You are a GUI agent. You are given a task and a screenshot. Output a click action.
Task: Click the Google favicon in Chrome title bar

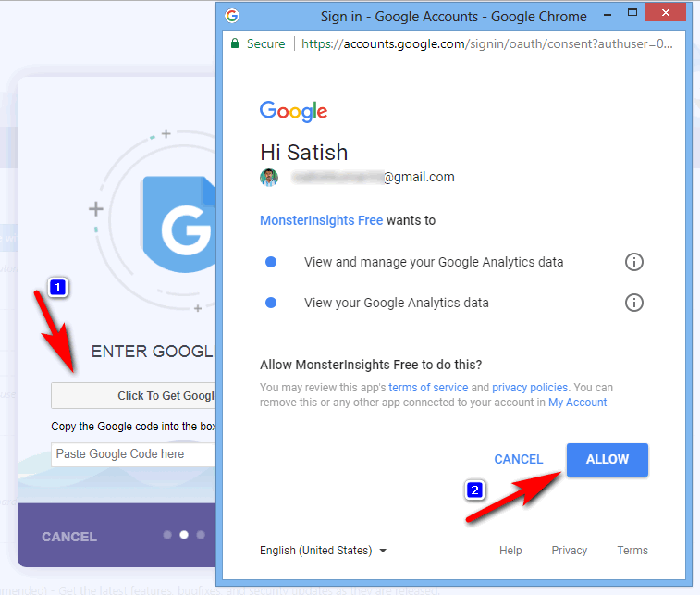click(232, 16)
